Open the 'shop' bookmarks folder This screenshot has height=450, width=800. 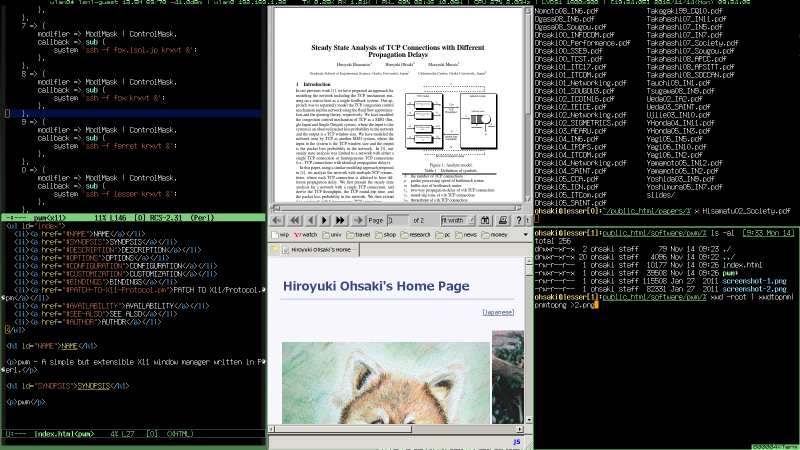point(385,235)
